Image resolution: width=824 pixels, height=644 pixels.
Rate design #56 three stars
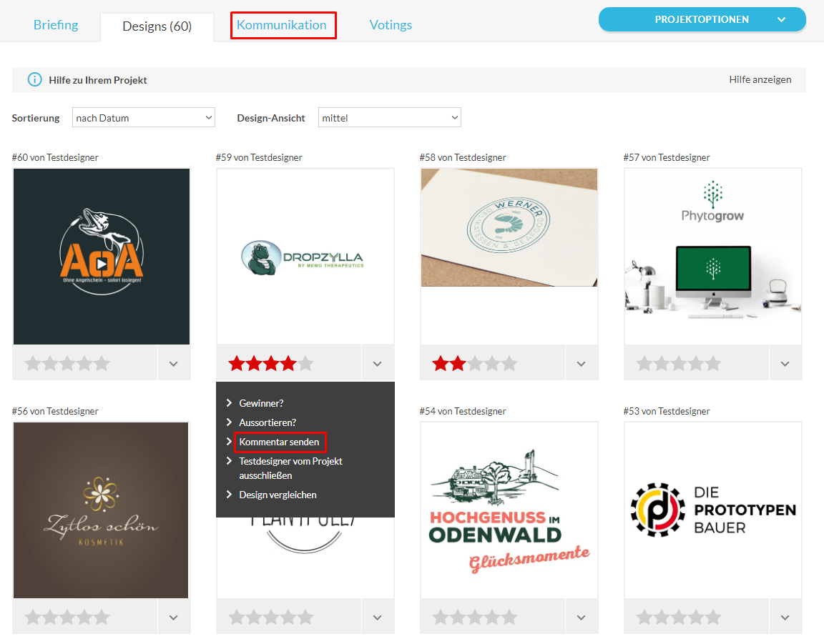click(x=67, y=618)
